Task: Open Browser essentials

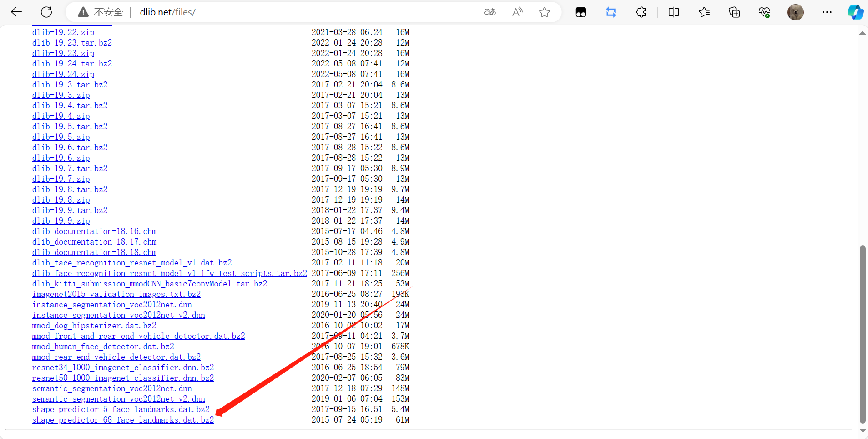Action: click(764, 12)
